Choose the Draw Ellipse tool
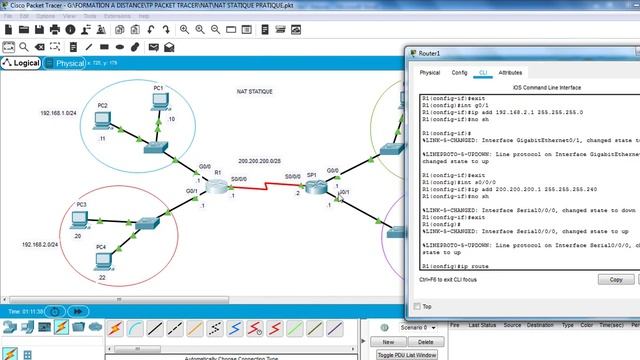The width and height of the screenshot is (640, 360). pyautogui.click(x=120, y=47)
